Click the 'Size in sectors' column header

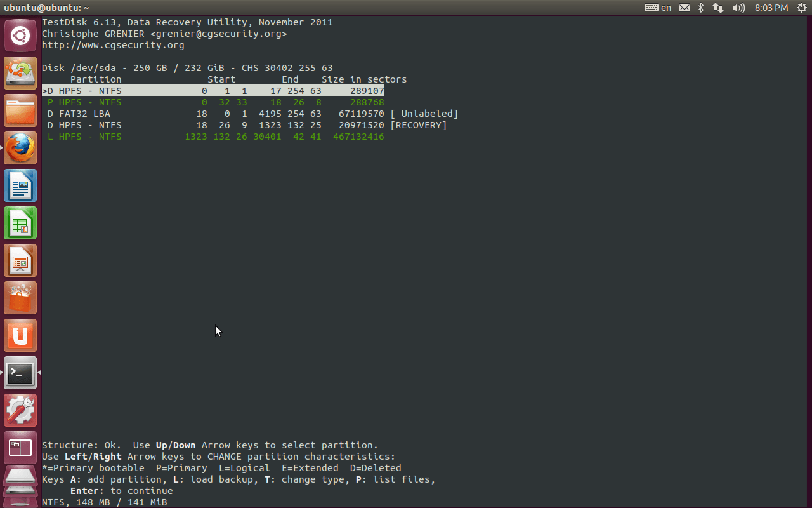[364, 79]
